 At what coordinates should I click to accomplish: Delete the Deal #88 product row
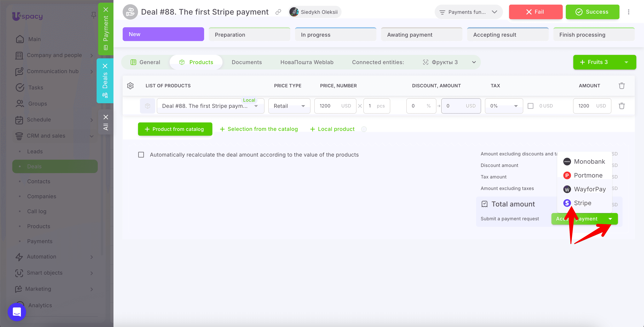(x=622, y=106)
